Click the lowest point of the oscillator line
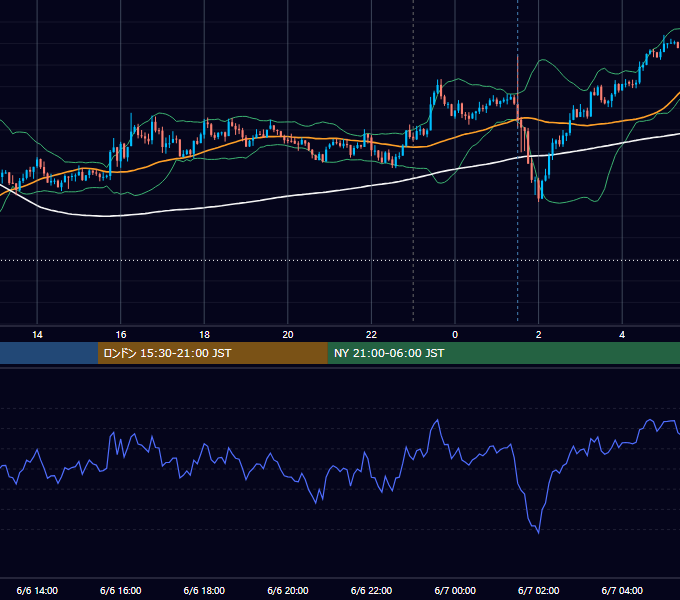Viewport: 680px width, 600px height. click(539, 533)
